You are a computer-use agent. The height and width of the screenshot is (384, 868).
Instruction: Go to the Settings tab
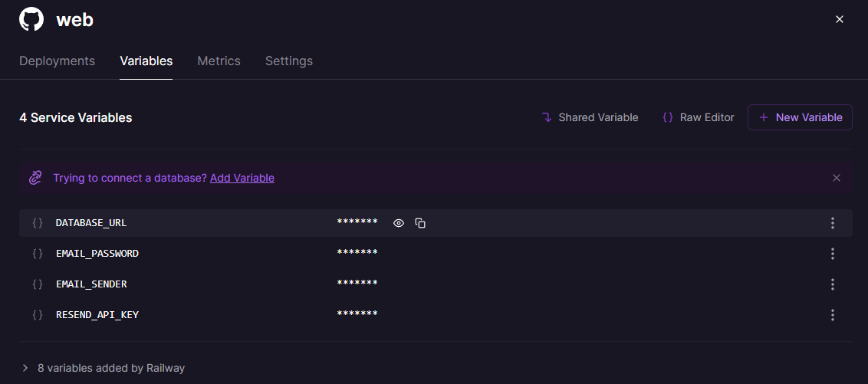(288, 61)
